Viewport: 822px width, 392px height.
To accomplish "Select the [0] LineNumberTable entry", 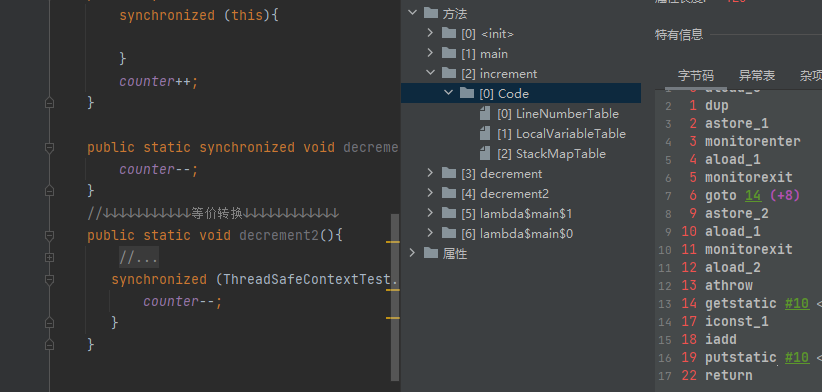I will (558, 114).
